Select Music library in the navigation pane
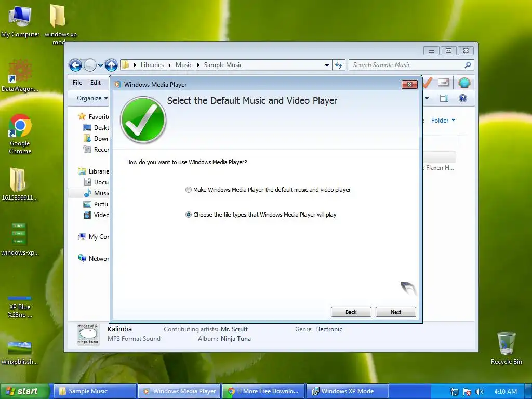Image resolution: width=532 pixels, height=399 pixels. coord(96,193)
